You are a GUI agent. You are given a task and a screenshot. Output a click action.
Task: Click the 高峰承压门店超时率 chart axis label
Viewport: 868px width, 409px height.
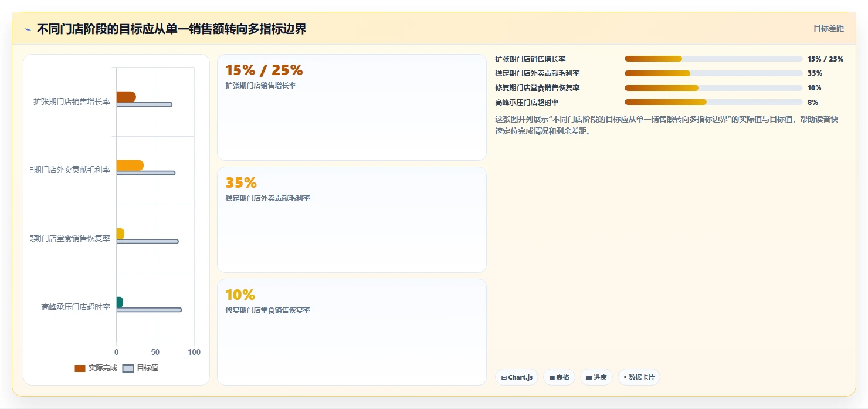pos(76,307)
